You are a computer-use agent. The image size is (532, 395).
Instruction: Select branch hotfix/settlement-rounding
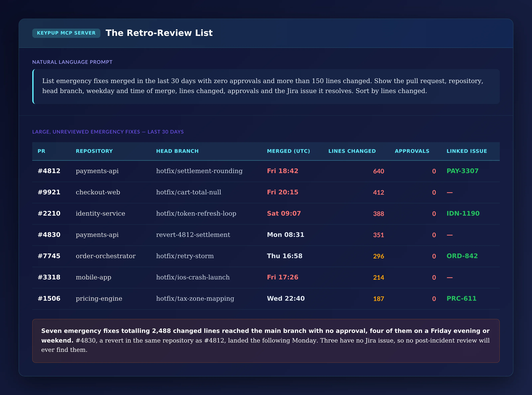199,171
